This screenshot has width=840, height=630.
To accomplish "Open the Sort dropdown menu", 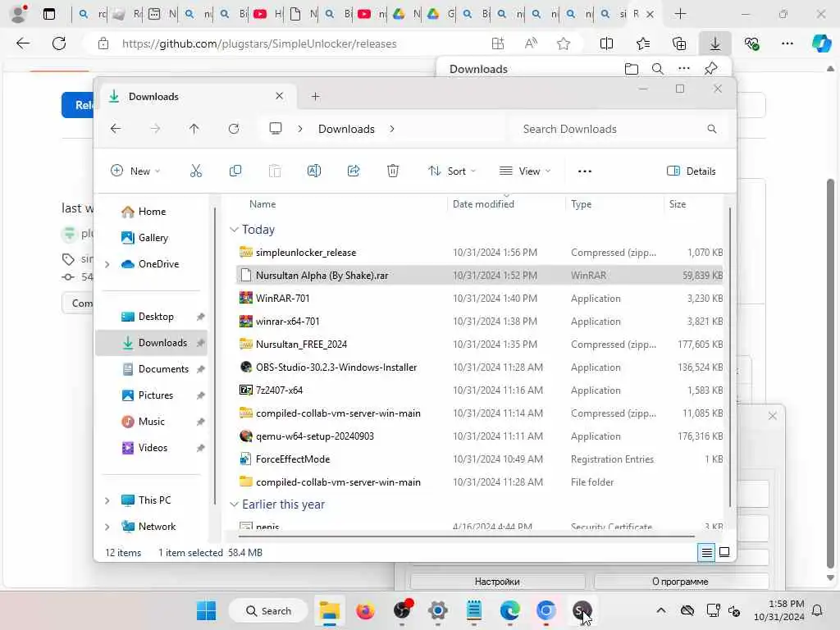I will (x=452, y=171).
